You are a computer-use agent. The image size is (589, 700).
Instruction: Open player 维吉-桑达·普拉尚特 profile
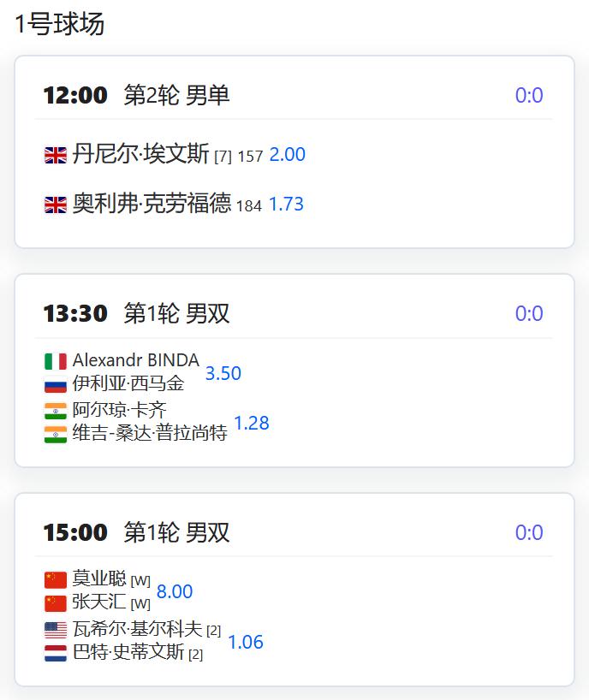coord(150,433)
